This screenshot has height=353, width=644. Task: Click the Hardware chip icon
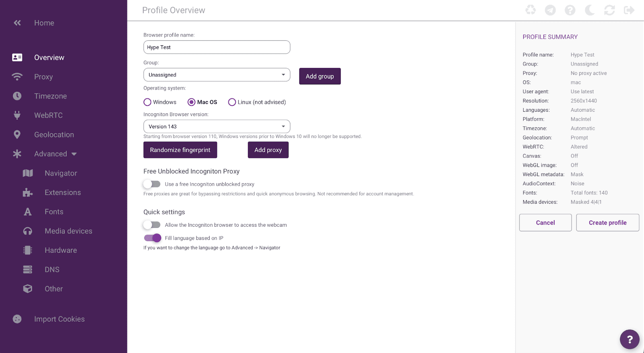tap(28, 250)
